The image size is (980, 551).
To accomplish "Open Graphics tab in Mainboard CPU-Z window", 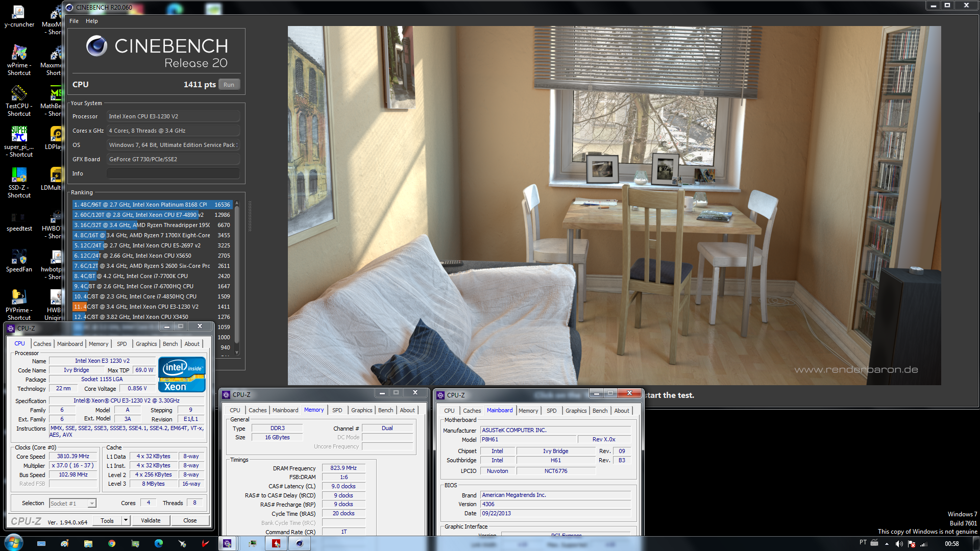I will tap(576, 411).
